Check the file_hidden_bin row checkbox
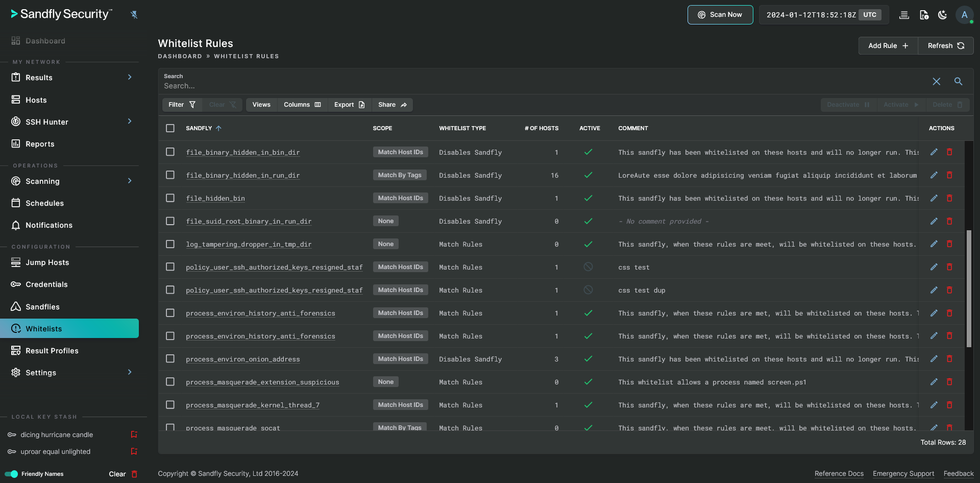Image resolution: width=980 pixels, height=483 pixels. (170, 198)
